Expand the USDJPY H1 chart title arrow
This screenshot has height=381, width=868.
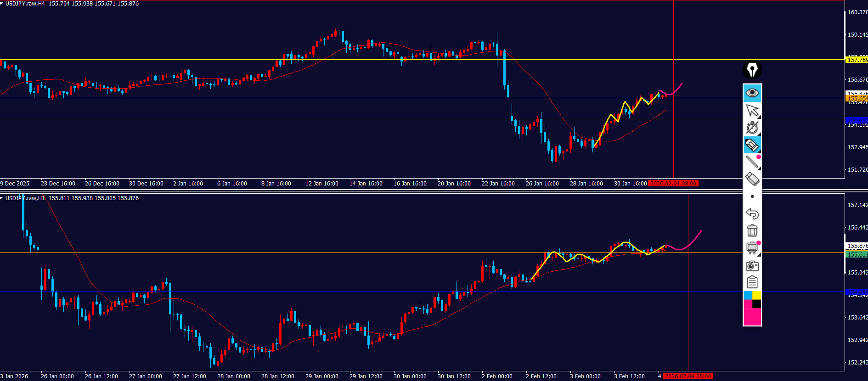pyautogui.click(x=2, y=198)
